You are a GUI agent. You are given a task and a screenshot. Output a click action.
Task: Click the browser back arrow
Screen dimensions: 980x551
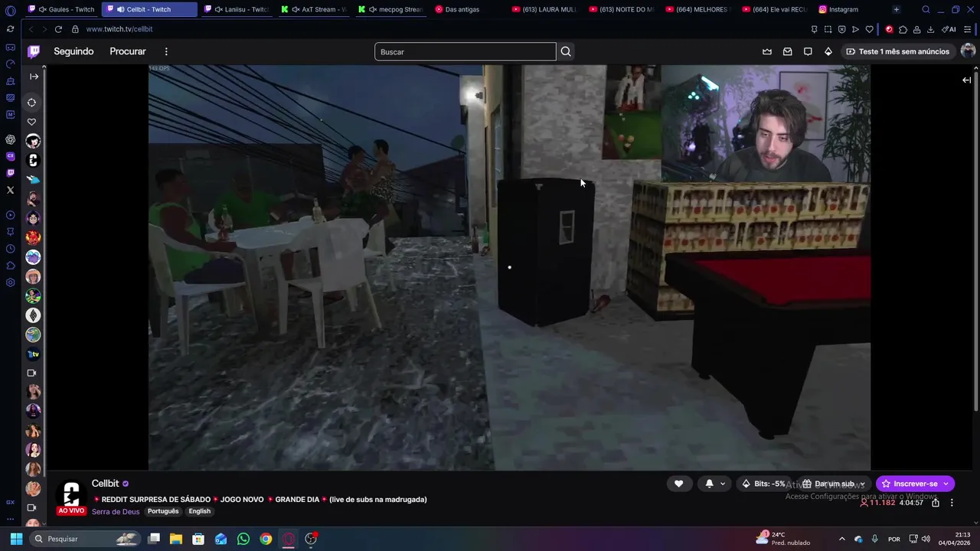pos(31,29)
